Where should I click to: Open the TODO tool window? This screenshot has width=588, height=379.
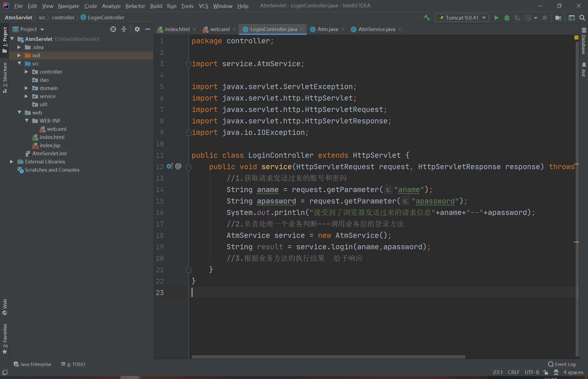pyautogui.click(x=73, y=364)
